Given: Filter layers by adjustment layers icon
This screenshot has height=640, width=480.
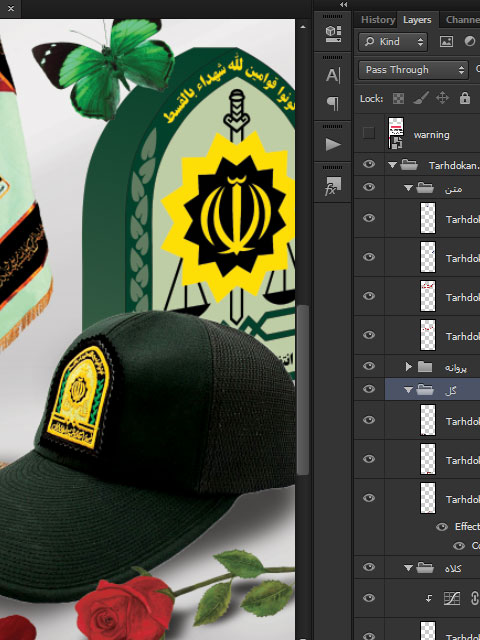Looking at the screenshot, I should click(x=470, y=41).
